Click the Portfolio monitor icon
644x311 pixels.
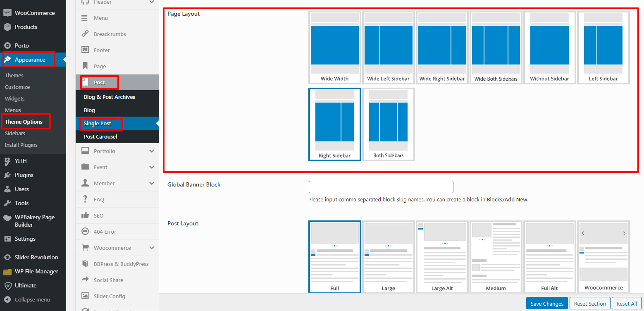click(x=85, y=151)
